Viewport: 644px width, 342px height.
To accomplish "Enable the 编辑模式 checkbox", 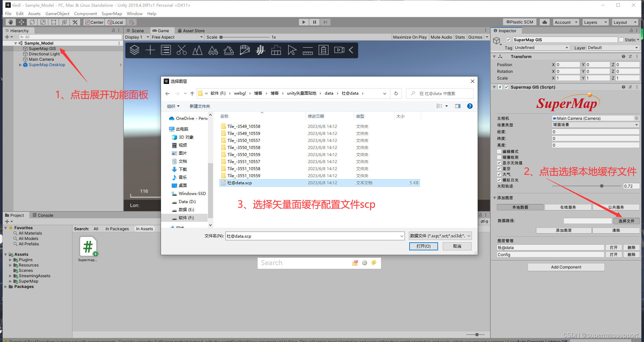I will click(499, 151).
